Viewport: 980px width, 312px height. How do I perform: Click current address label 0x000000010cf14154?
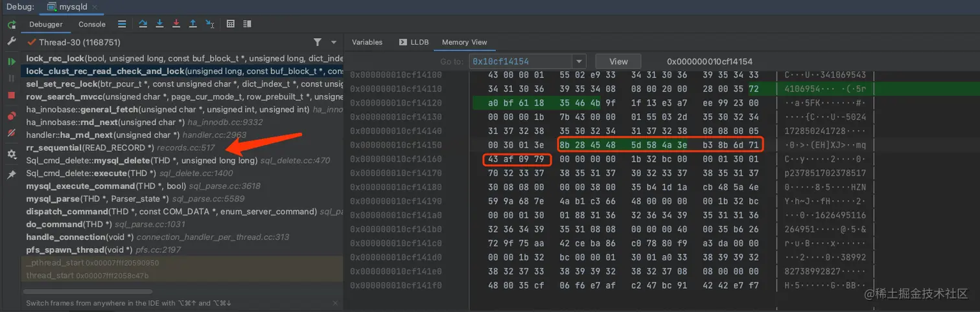(710, 61)
